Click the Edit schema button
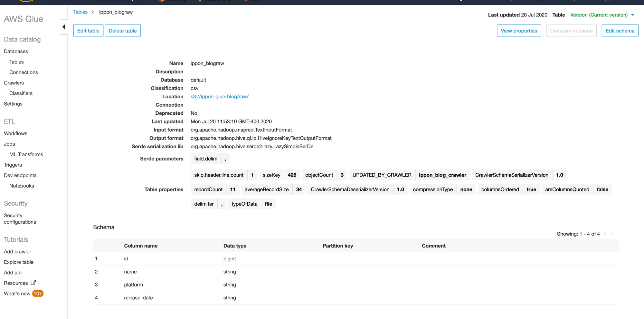This screenshot has height=319, width=644. [x=620, y=31]
